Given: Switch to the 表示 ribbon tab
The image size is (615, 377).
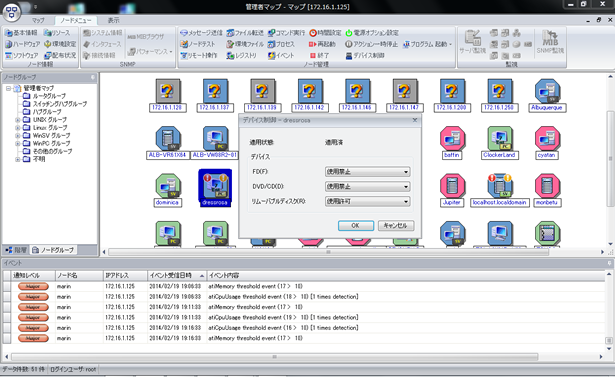Looking at the screenshot, I should tap(113, 20).
